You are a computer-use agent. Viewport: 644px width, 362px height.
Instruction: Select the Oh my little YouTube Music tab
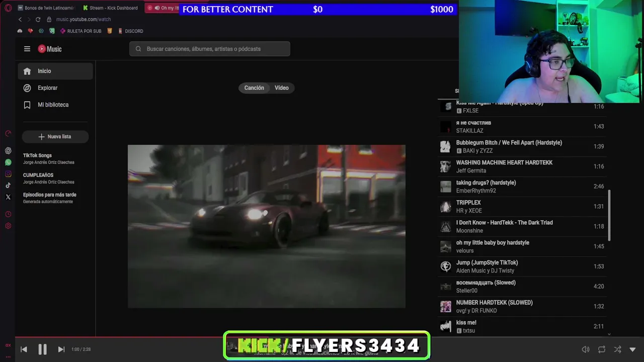163,8
